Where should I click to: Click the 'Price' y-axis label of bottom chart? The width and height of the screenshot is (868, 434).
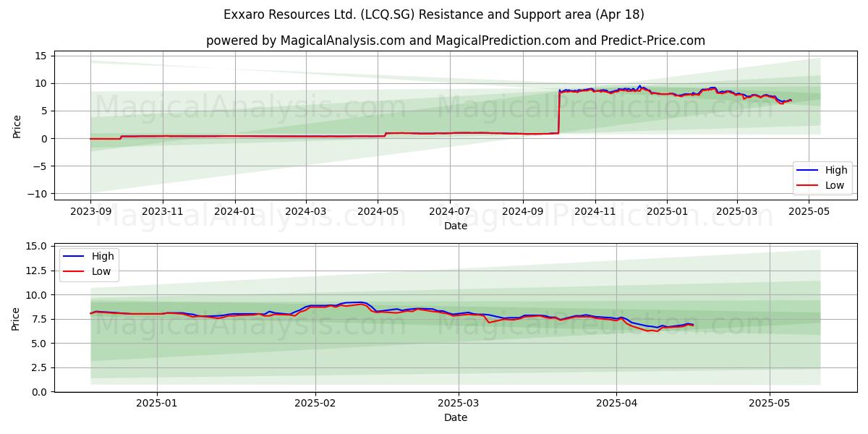point(17,318)
